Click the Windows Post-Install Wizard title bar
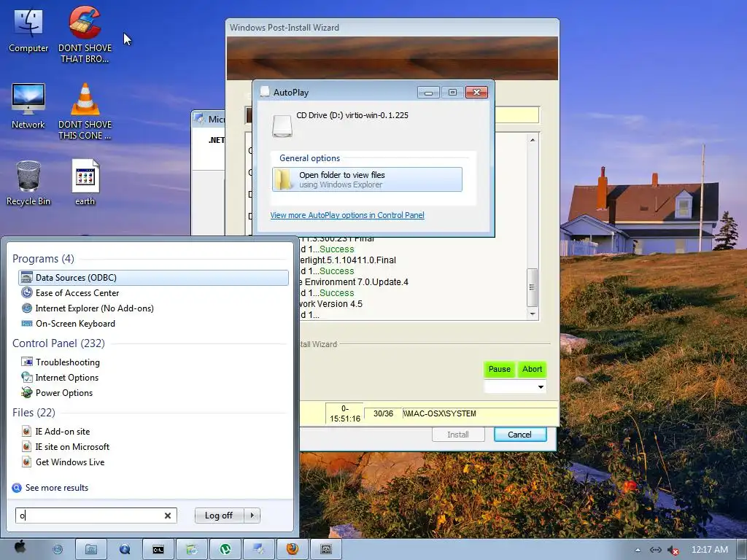The height and width of the screenshot is (560, 747). 392,28
